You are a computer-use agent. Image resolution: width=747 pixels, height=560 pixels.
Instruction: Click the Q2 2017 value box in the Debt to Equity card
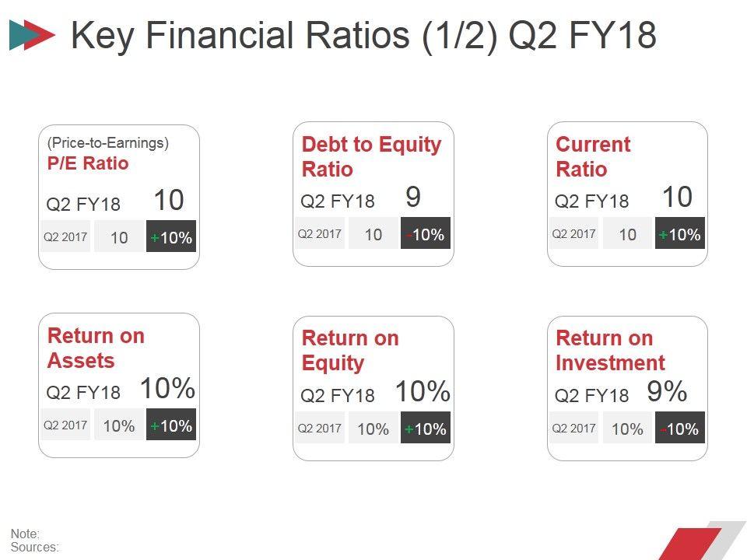coord(373,234)
